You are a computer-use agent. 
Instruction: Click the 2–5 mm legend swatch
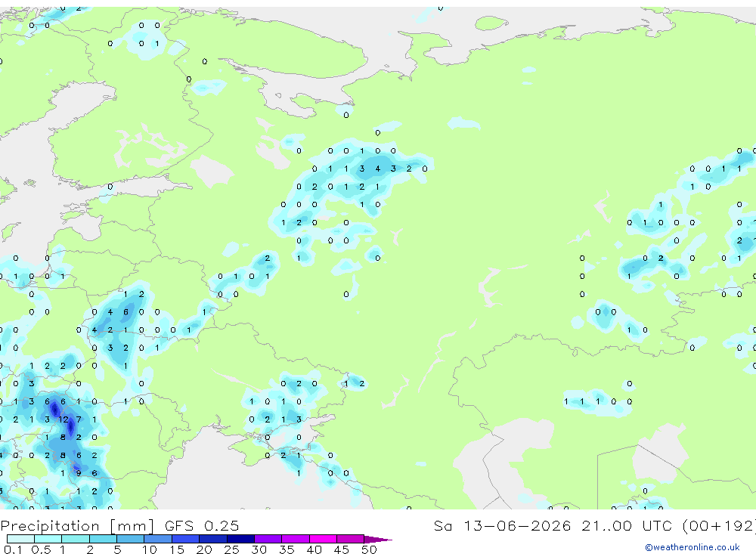[103, 539]
